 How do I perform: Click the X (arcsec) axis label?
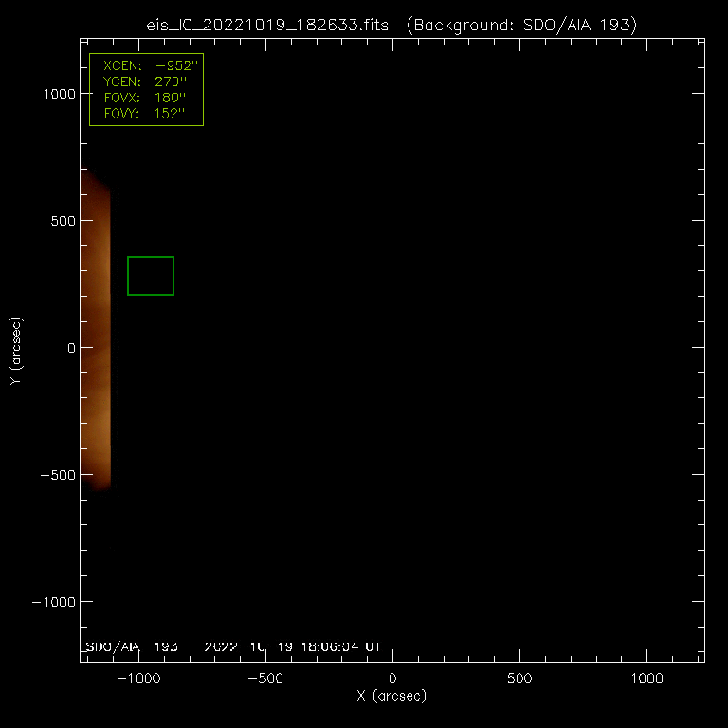[391, 696]
